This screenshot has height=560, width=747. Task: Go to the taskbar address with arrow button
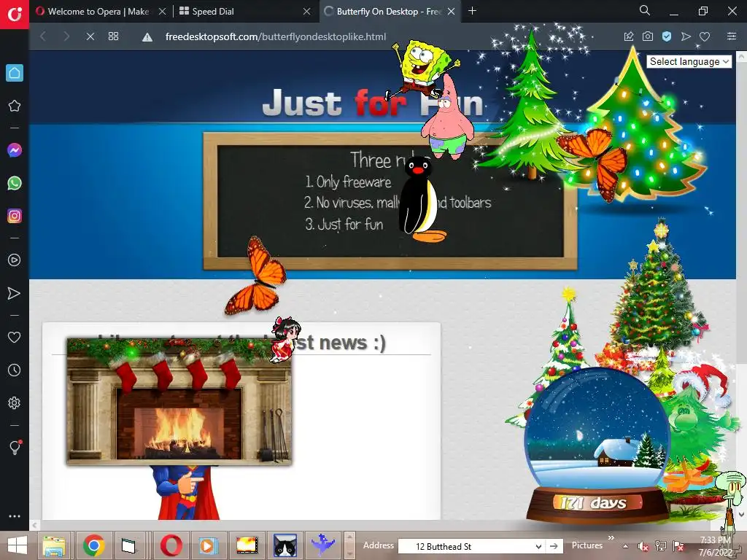coord(554,546)
